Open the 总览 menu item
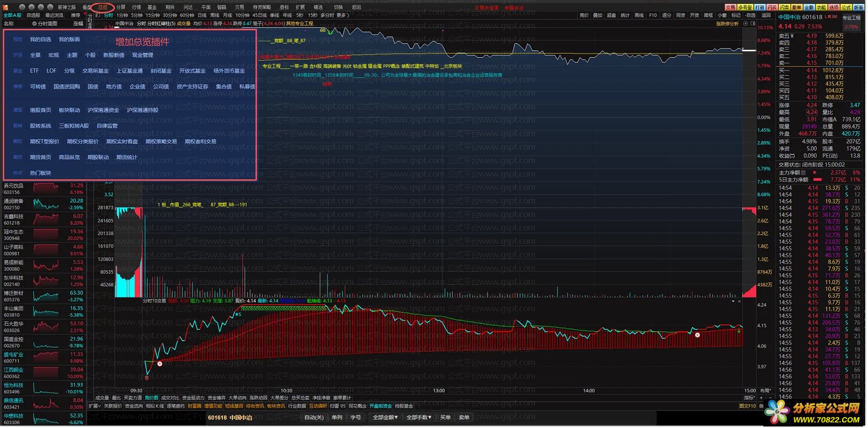This screenshot has width=868, height=428. pyautogui.click(x=103, y=7)
